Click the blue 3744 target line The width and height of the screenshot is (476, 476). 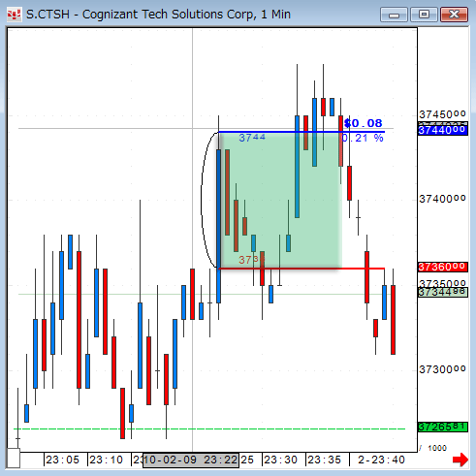click(x=301, y=132)
